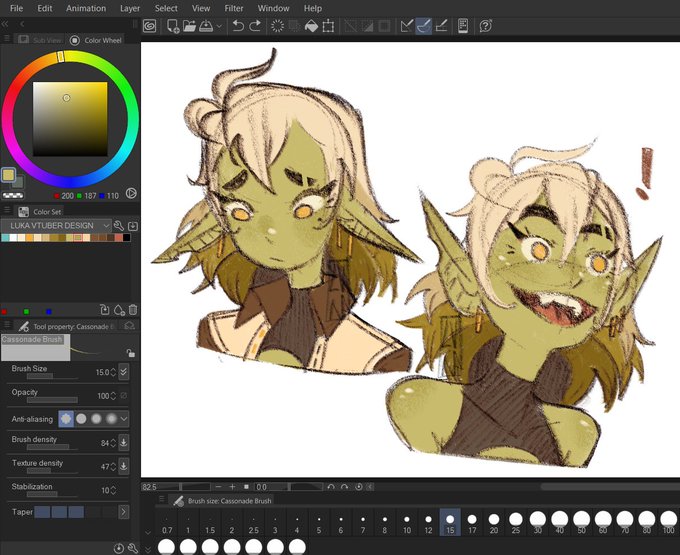The width and height of the screenshot is (680, 555).
Task: Open Texture density dynamics button
Action: click(124, 466)
